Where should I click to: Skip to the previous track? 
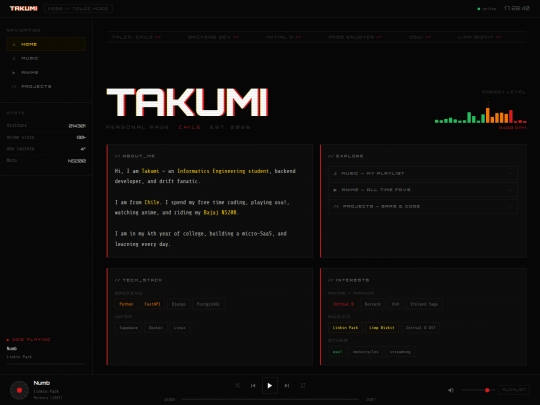[253, 385]
